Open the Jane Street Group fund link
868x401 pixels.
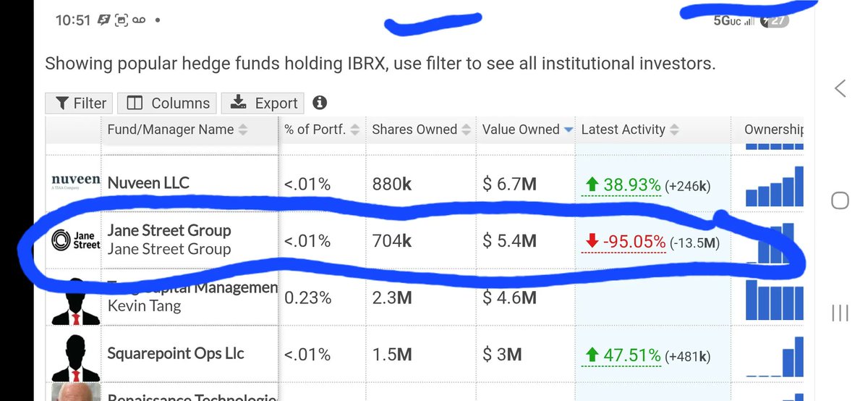pyautogui.click(x=169, y=230)
